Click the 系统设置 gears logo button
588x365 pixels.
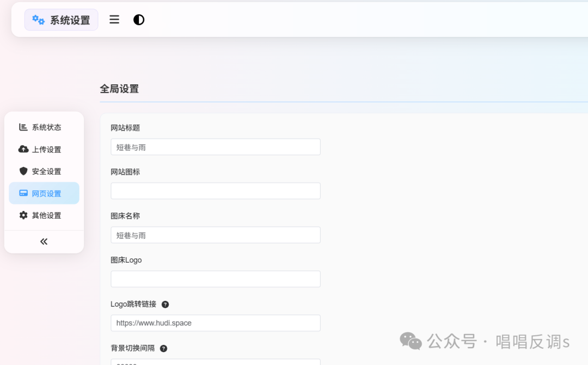(x=61, y=20)
